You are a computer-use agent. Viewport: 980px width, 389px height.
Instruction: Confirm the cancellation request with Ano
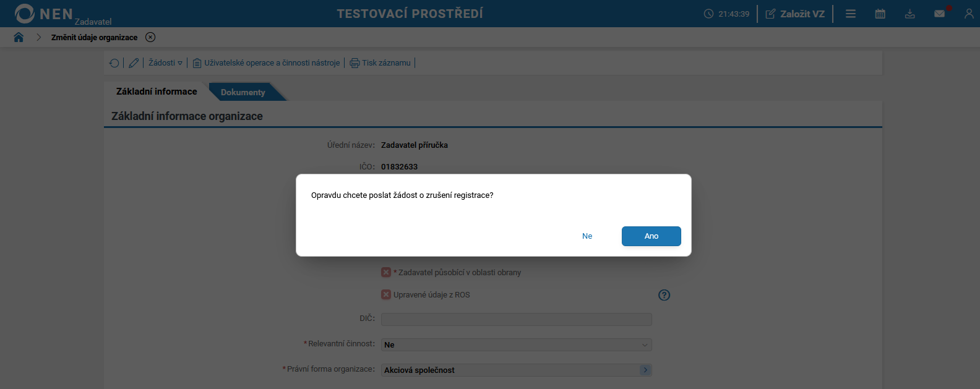(x=651, y=236)
